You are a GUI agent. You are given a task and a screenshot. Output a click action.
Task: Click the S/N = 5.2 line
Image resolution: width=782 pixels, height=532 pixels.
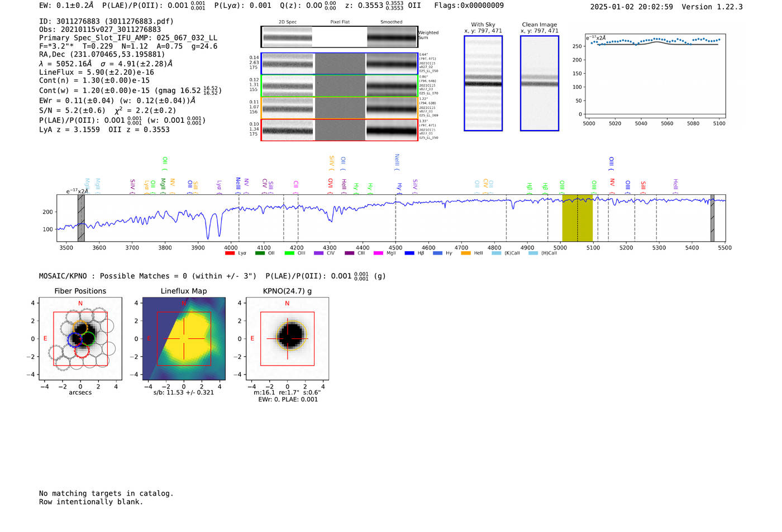(108, 110)
